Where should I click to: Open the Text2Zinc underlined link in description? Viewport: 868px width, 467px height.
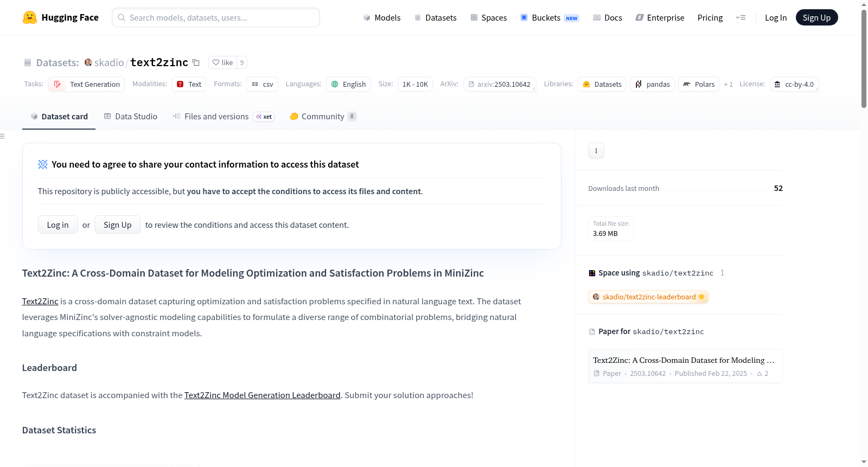tap(40, 301)
